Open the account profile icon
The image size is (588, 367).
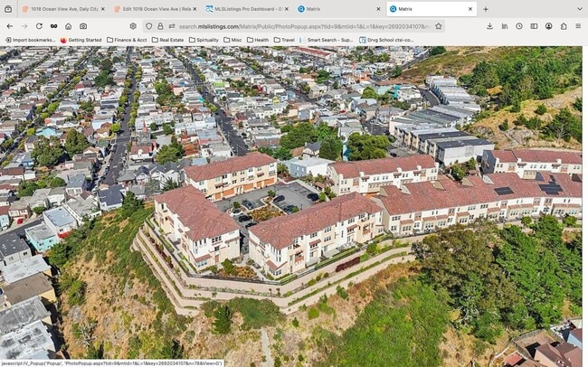548,26
